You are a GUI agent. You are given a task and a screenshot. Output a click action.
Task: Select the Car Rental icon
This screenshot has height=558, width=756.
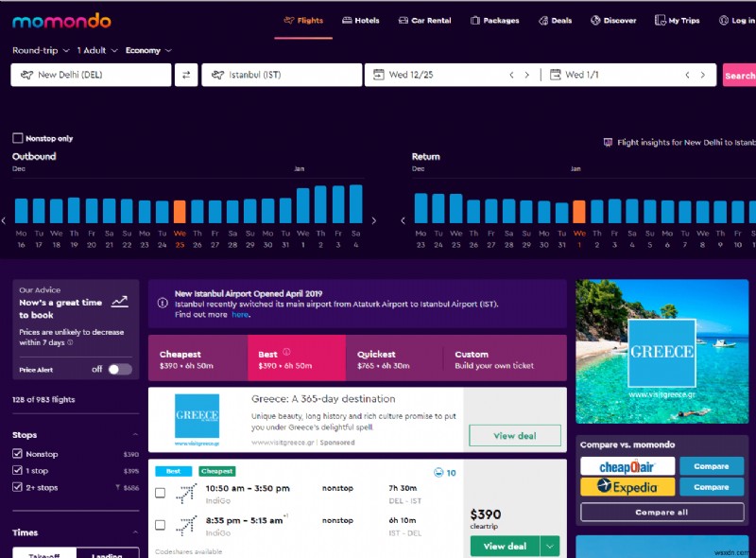pos(403,20)
